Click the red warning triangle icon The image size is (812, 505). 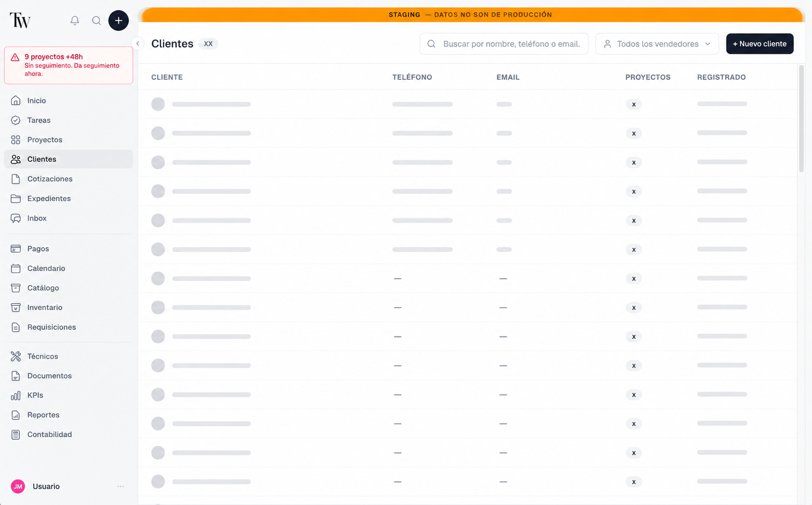[15, 57]
